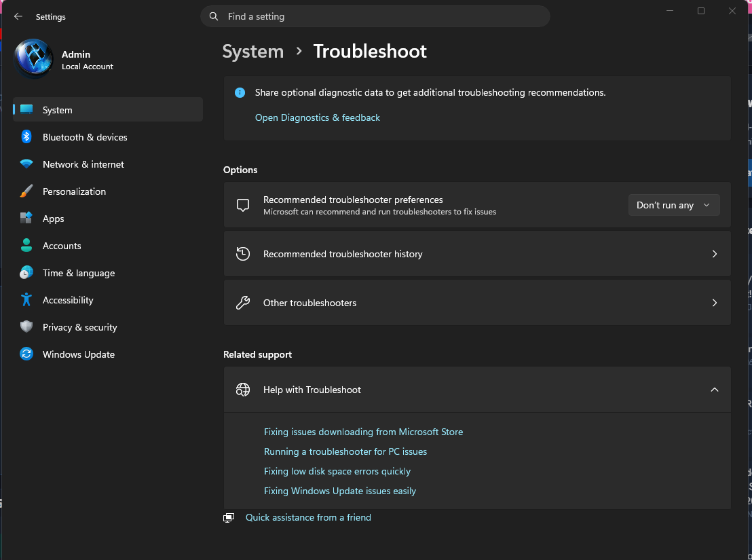Click the Apps icon in sidebar
The image size is (752, 560).
click(x=26, y=218)
